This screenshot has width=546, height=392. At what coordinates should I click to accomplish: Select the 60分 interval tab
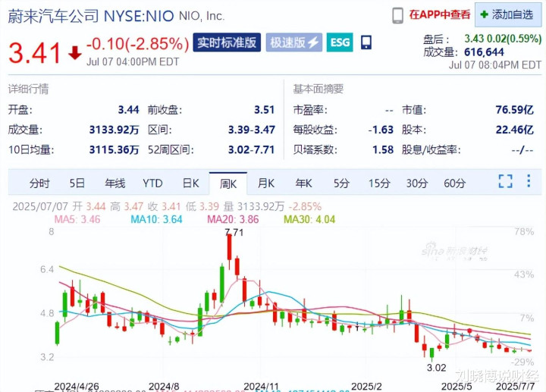[x=454, y=183]
